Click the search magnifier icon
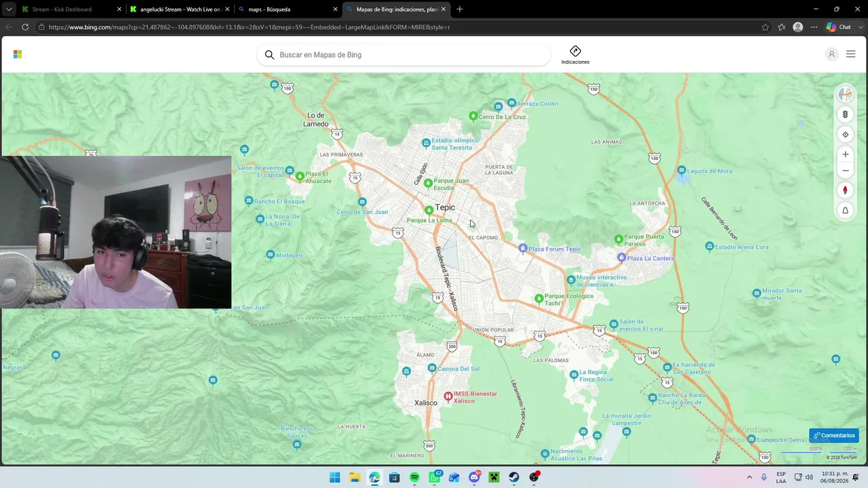Viewport: 868px width, 488px height. pos(269,55)
